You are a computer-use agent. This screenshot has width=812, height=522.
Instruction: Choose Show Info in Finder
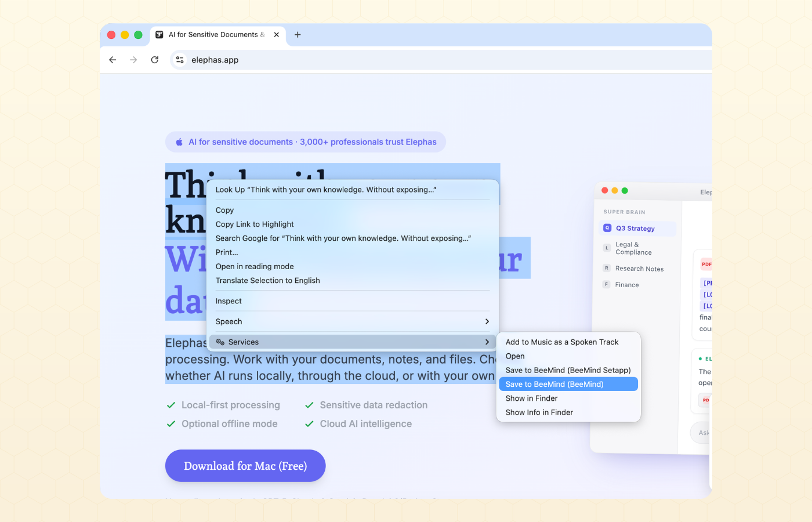(568, 412)
